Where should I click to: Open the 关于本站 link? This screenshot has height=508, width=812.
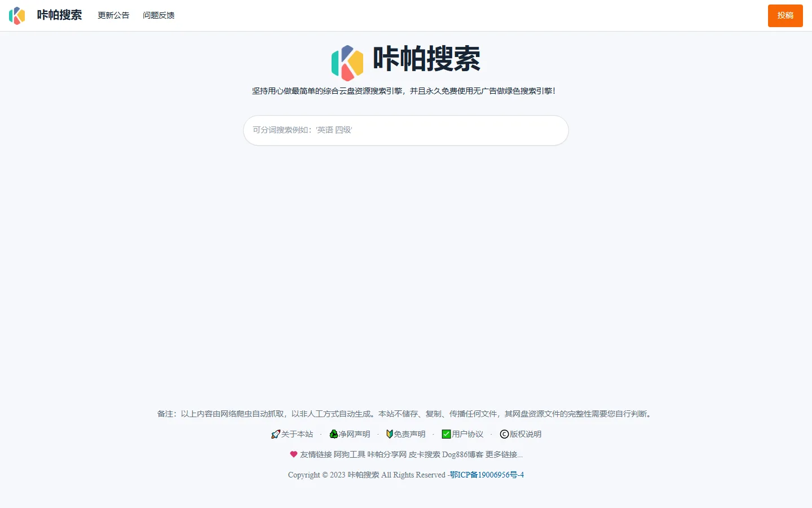coord(297,434)
